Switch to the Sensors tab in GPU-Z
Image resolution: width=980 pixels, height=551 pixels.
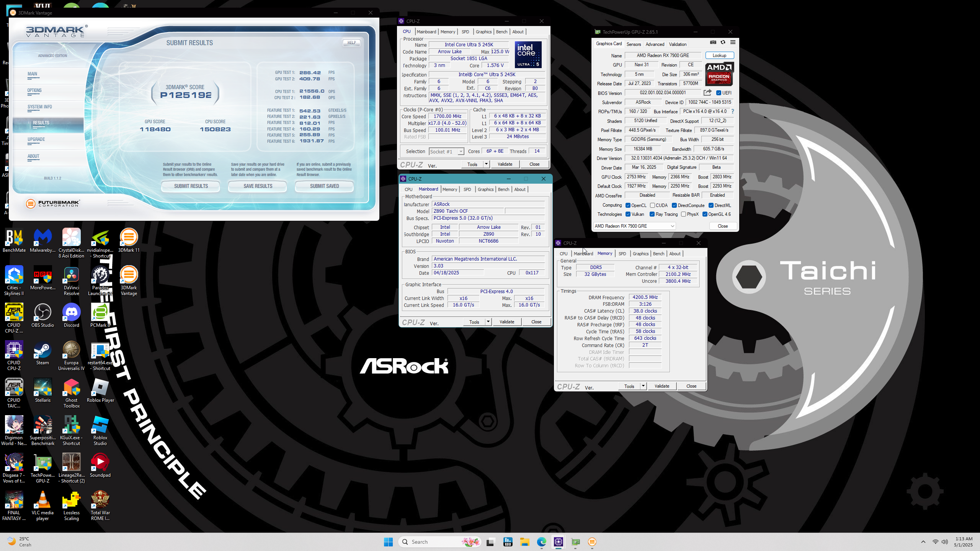point(634,44)
